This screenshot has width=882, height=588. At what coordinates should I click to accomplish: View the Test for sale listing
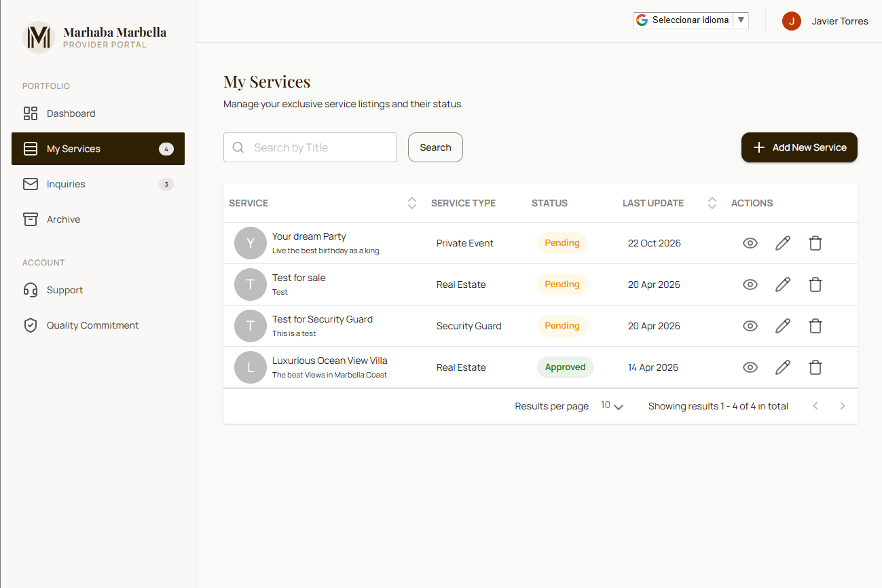750,284
